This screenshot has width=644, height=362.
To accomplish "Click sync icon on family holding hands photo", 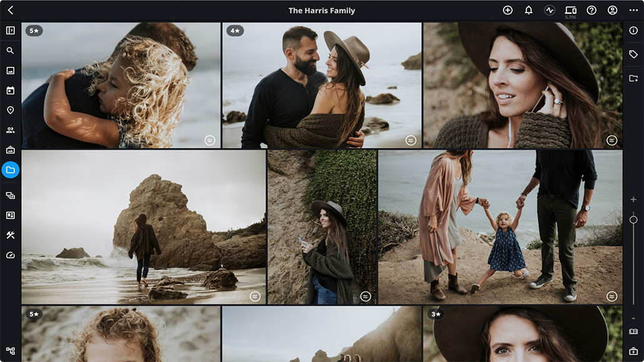I will 612,296.
